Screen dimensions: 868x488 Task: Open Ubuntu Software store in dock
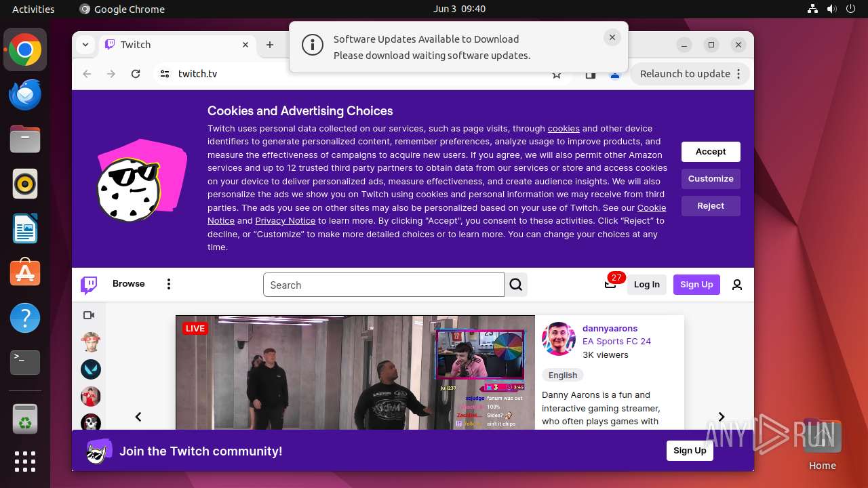coord(25,273)
